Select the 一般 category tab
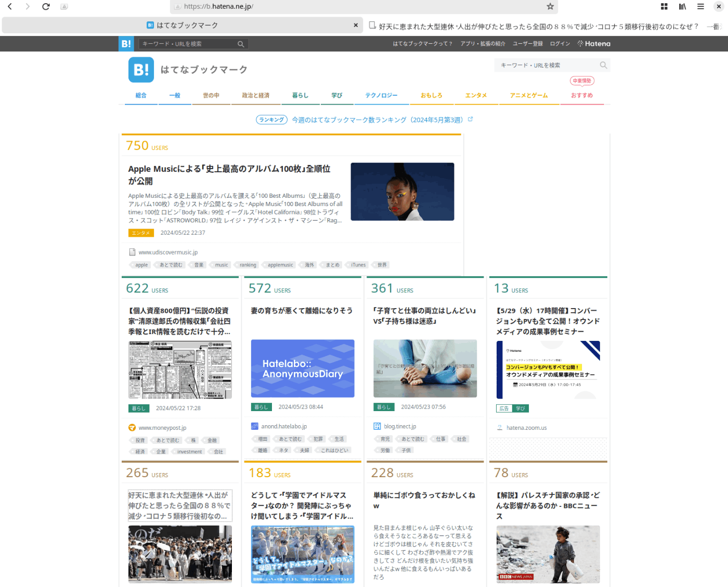 click(175, 95)
